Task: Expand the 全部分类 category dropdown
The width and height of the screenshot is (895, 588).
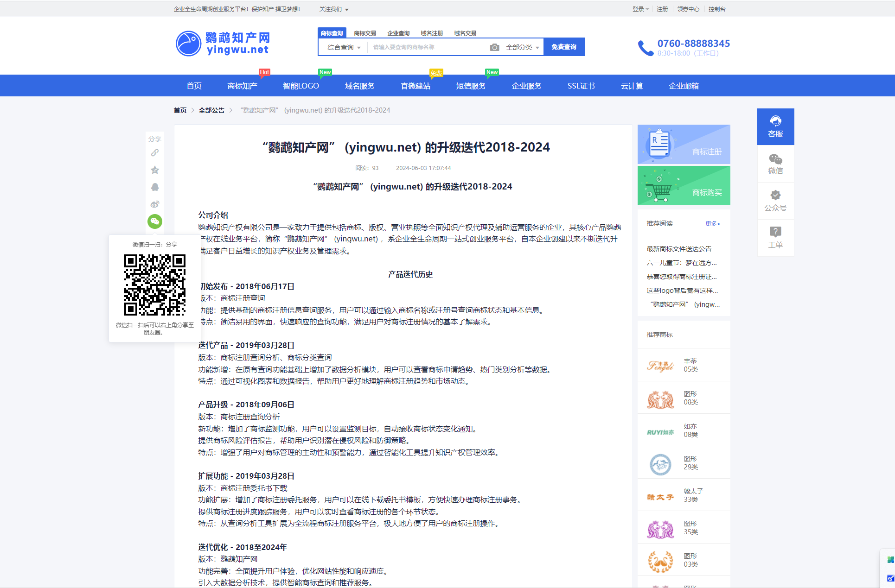Action: pos(522,47)
